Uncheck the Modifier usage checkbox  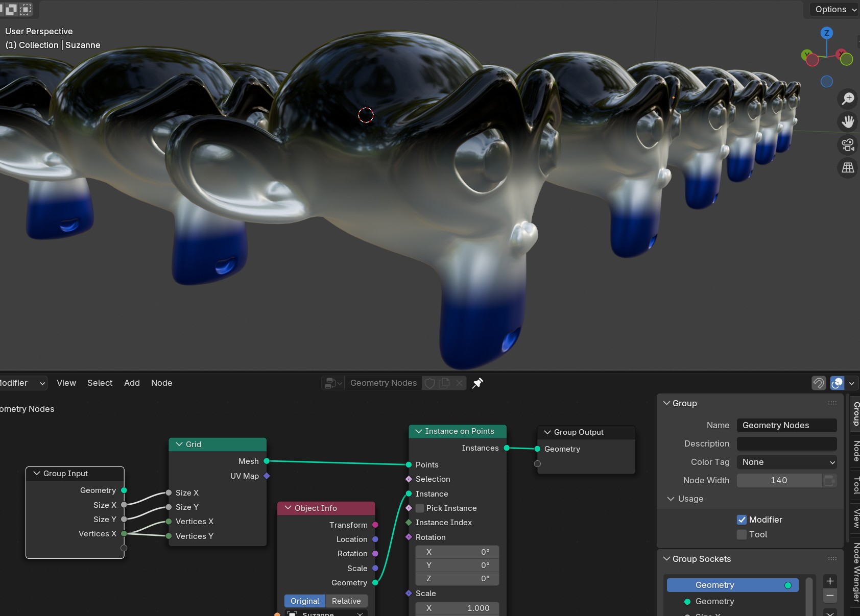[x=742, y=520]
